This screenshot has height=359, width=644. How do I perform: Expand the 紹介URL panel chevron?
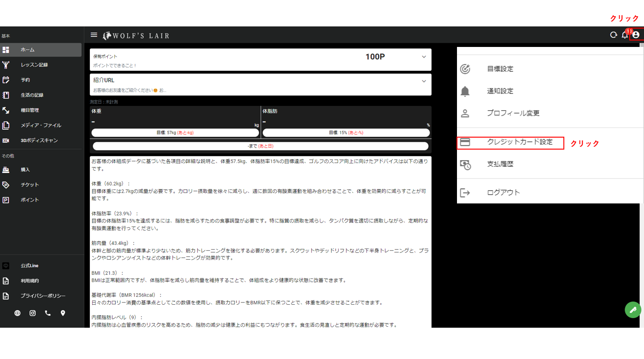coord(424,81)
